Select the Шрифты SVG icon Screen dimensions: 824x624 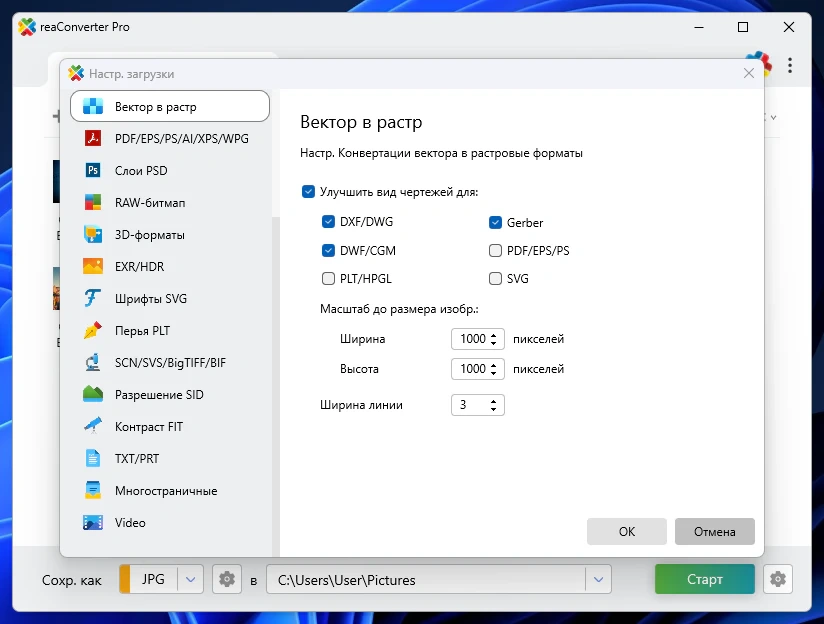pyautogui.click(x=93, y=299)
